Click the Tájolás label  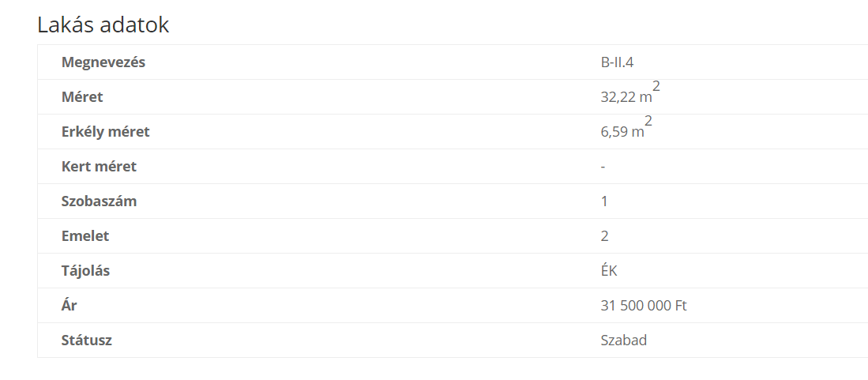[x=85, y=271]
